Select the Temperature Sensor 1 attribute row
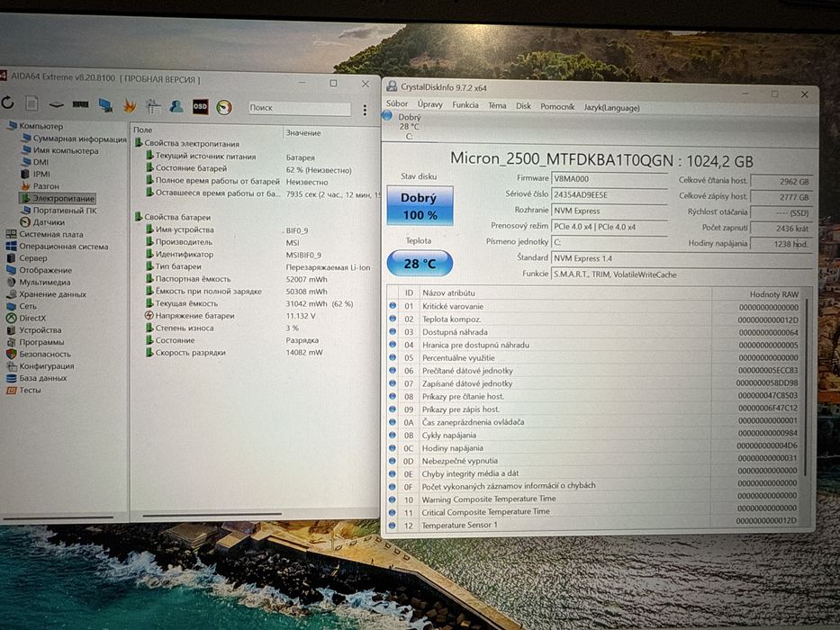840x630 pixels. pyautogui.click(x=594, y=525)
